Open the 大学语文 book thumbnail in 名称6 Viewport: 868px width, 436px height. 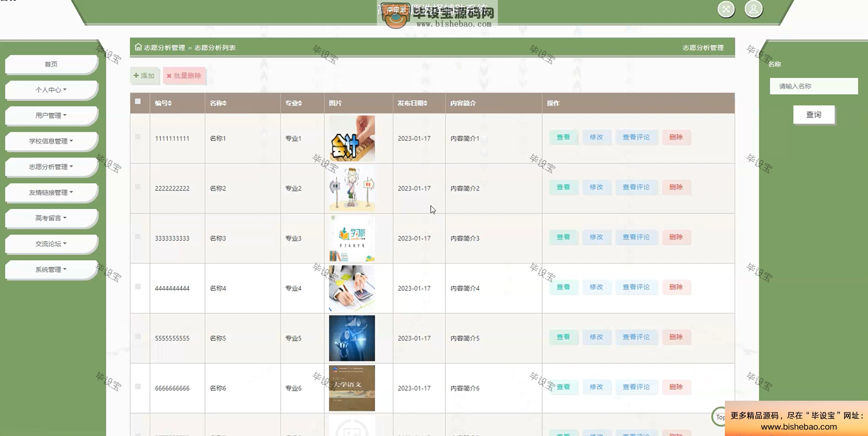pos(352,388)
